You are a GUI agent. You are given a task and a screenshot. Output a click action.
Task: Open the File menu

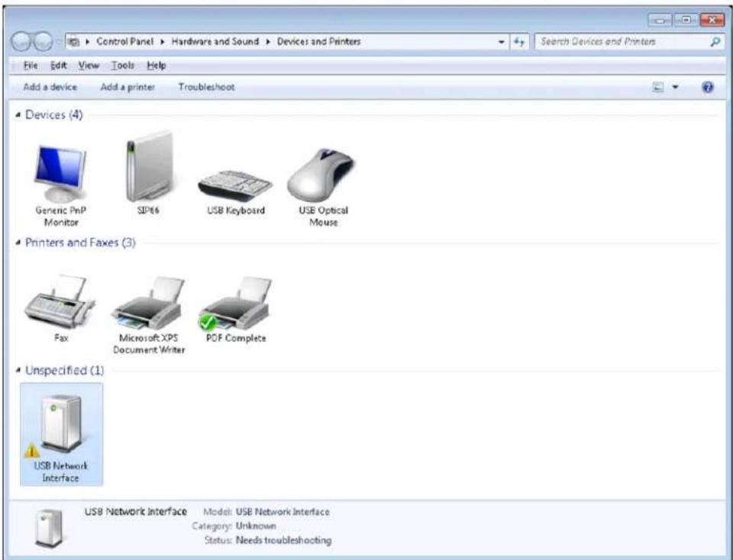[x=31, y=66]
